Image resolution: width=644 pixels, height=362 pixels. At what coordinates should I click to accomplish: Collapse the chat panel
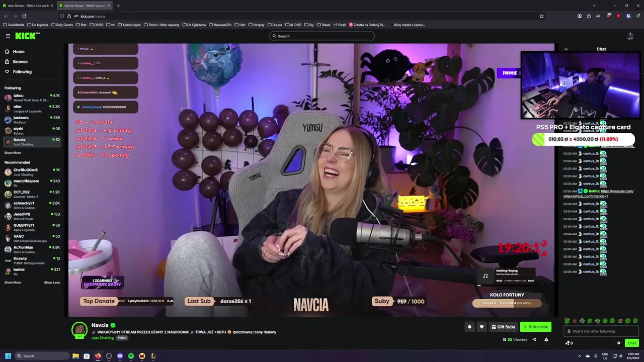click(x=566, y=49)
